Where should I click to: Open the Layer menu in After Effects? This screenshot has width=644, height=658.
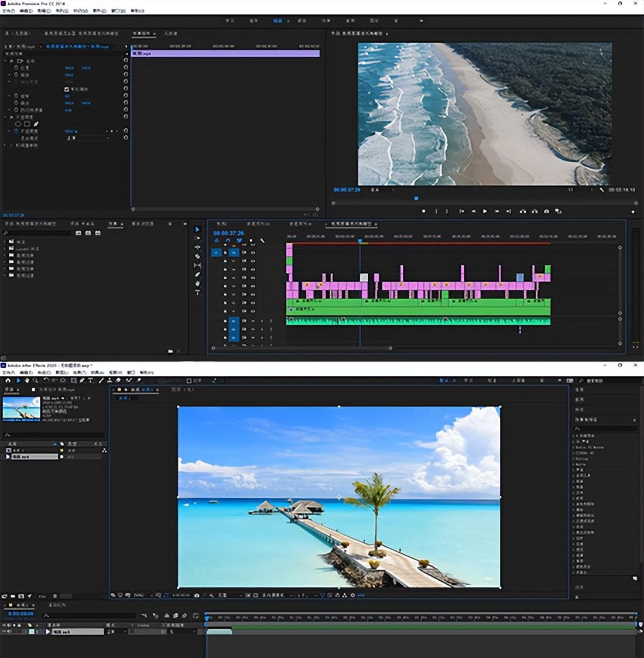coord(62,372)
